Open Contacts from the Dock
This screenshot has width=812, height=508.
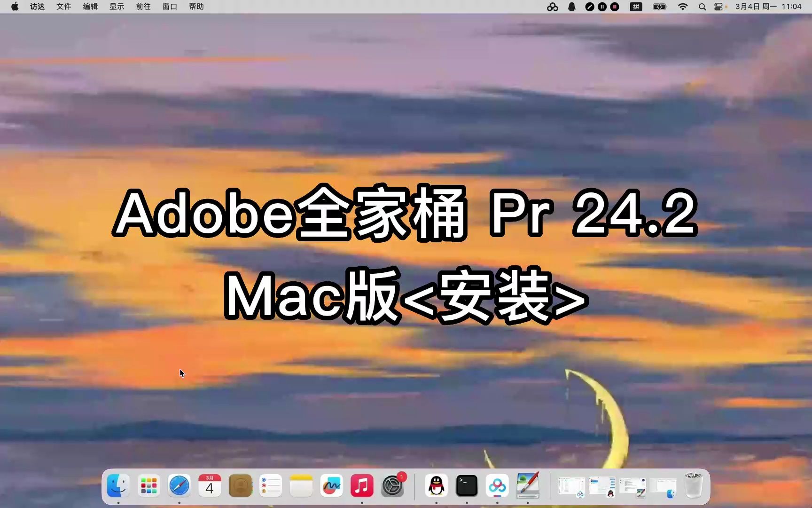(240, 485)
